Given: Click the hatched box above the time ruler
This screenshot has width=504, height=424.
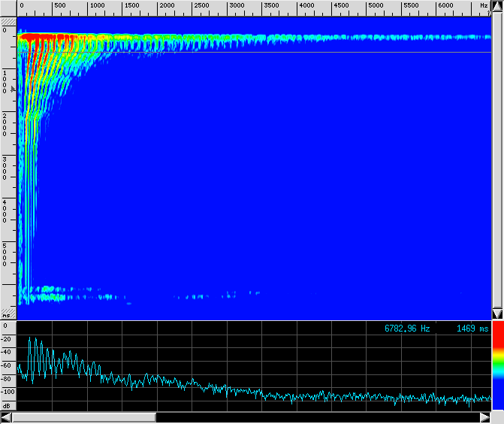Looking at the screenshot, I should pos(8,23).
